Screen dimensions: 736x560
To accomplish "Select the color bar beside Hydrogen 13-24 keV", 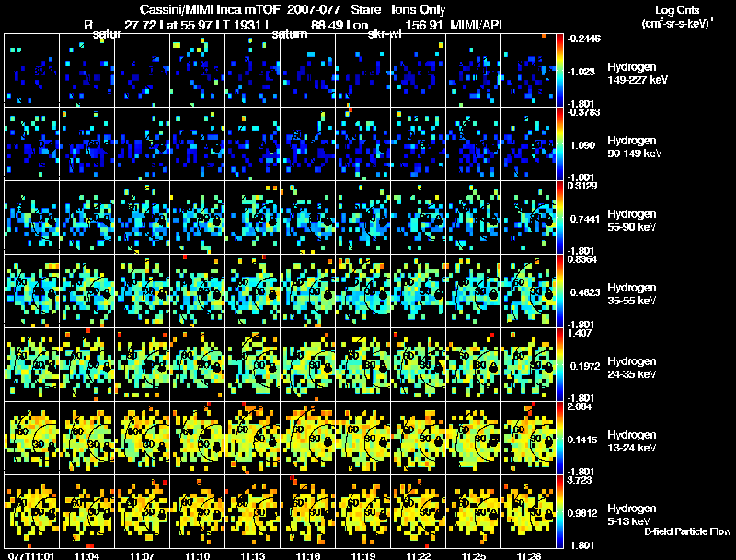I will click(559, 438).
